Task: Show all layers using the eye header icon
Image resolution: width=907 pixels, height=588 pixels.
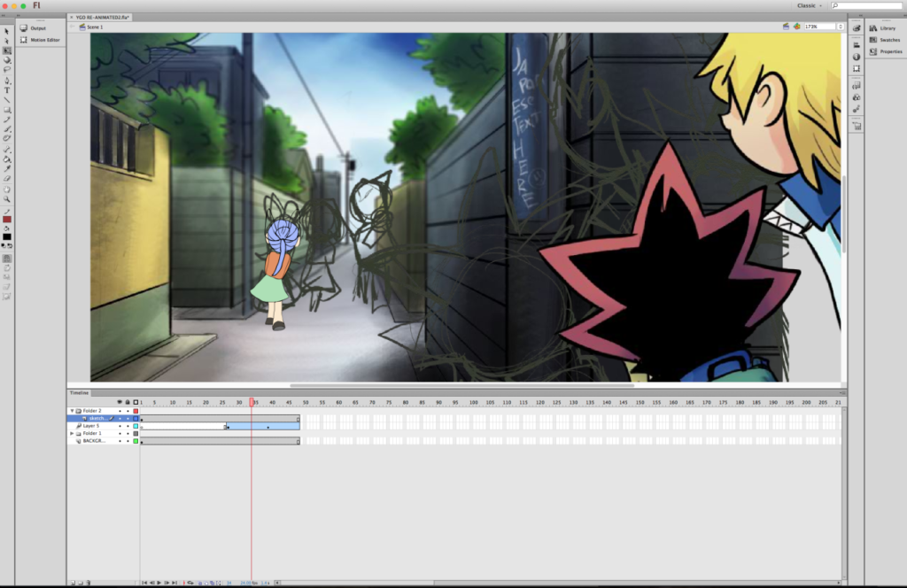Action: 120,402
